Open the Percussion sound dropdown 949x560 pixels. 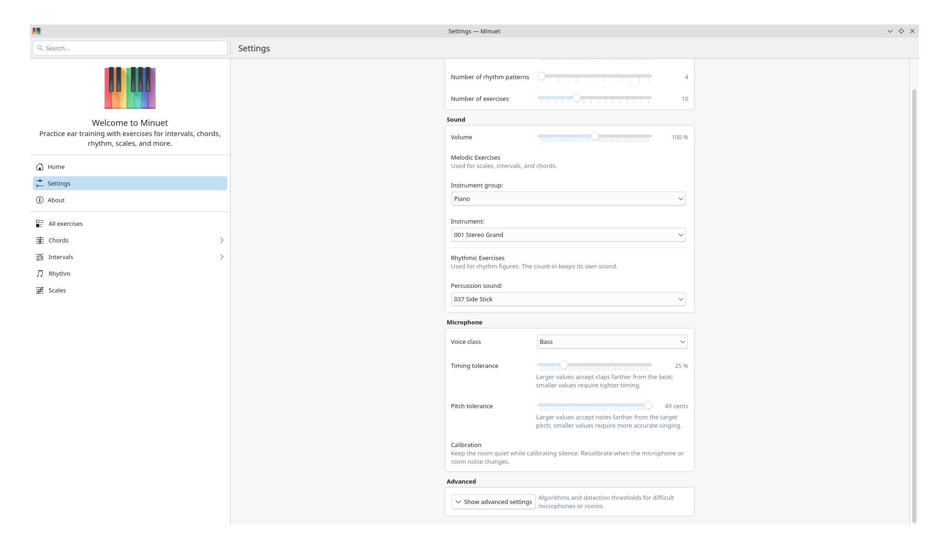pos(568,299)
